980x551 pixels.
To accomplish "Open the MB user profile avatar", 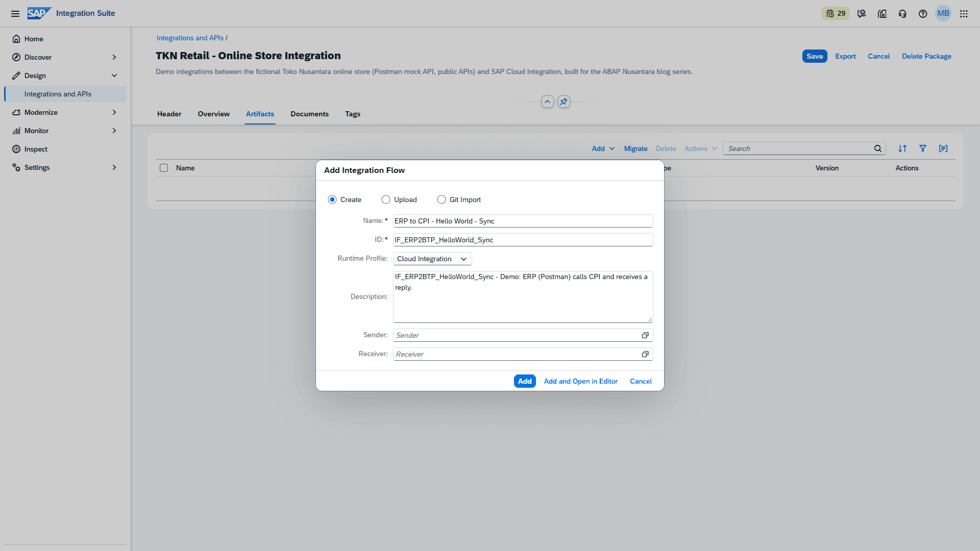I will [x=943, y=14].
